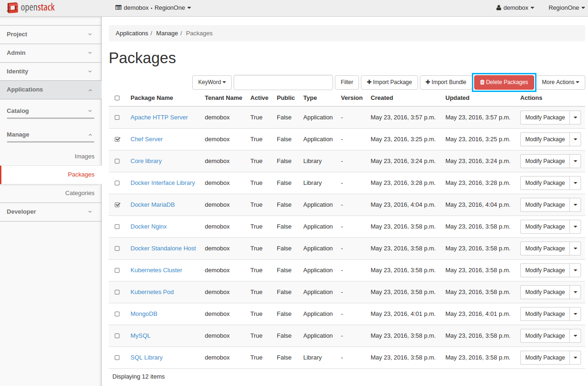588x386 pixels.
Task: Click inside the keyword search field
Action: click(x=283, y=82)
